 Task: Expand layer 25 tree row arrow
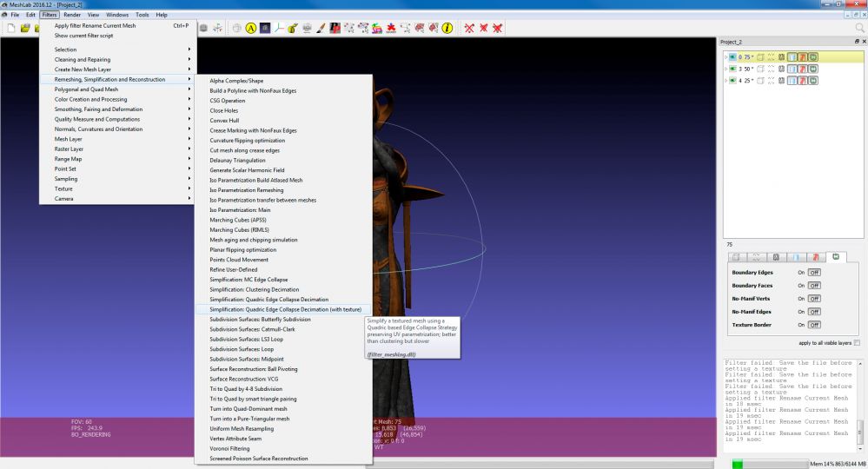[x=726, y=80]
